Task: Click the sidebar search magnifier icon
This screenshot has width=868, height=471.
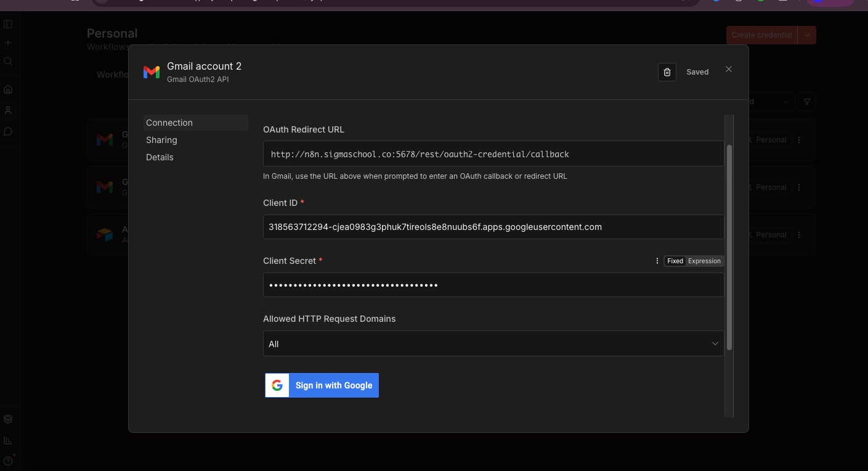Action: coord(8,61)
